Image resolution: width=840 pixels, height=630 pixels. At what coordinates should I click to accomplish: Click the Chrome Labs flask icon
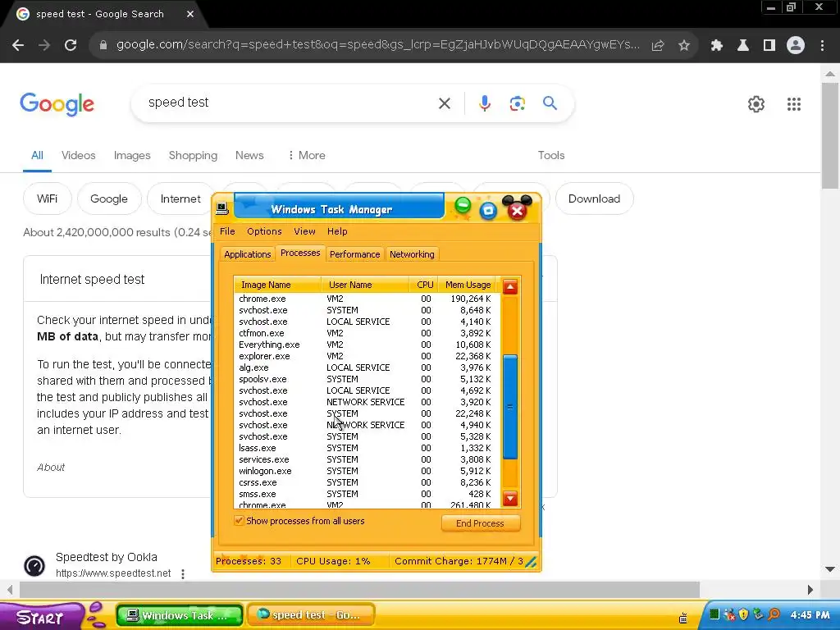[x=743, y=46]
